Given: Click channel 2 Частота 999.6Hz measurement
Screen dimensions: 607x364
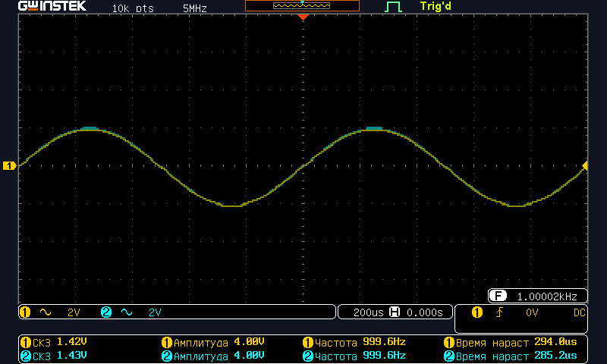Looking at the screenshot, I should [x=354, y=356].
